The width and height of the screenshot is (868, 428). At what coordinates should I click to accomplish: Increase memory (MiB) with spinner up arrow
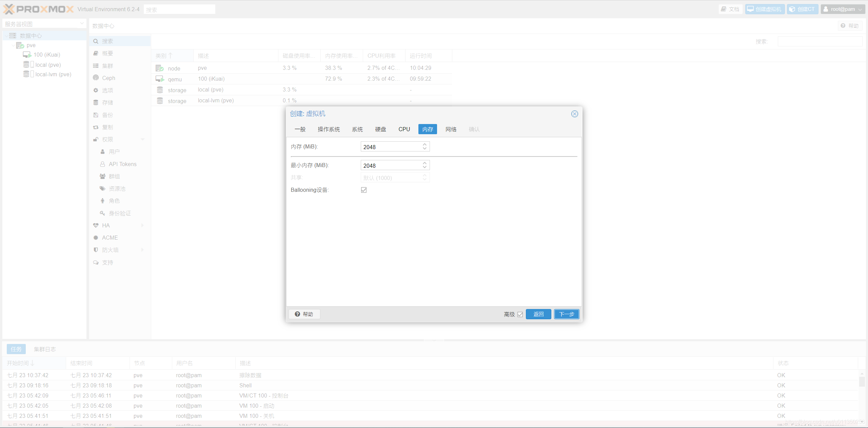(x=425, y=145)
